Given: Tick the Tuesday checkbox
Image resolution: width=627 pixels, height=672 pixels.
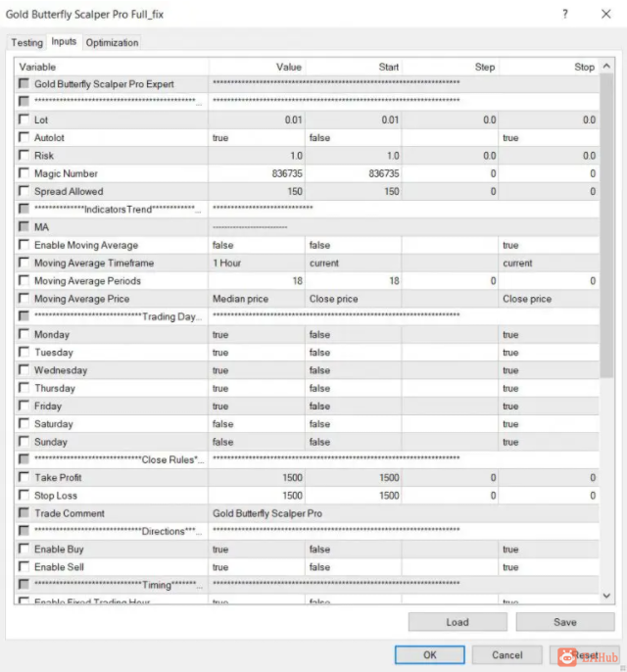Looking at the screenshot, I should [24, 352].
